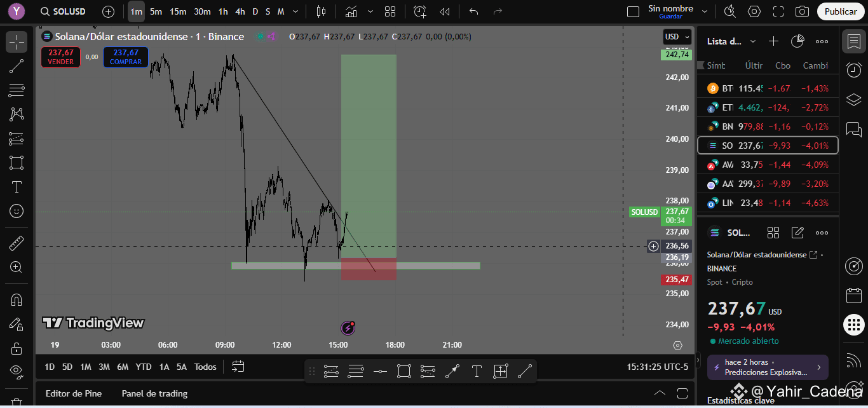Click the VENDER sell button
This screenshot has width=868, height=408.
[60, 57]
